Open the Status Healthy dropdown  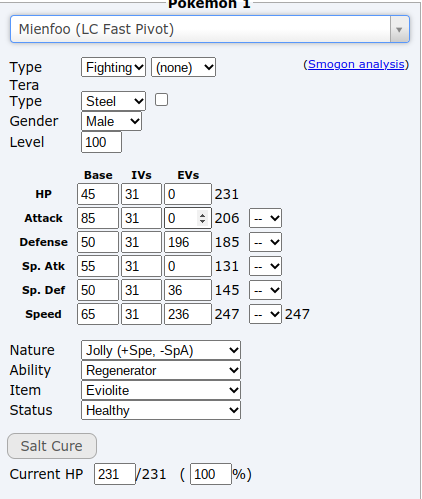click(161, 410)
